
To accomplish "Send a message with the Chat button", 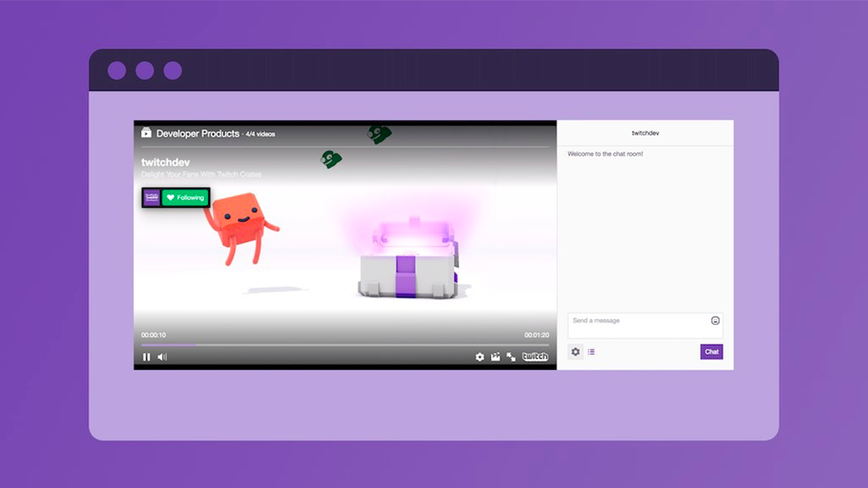I will click(711, 351).
